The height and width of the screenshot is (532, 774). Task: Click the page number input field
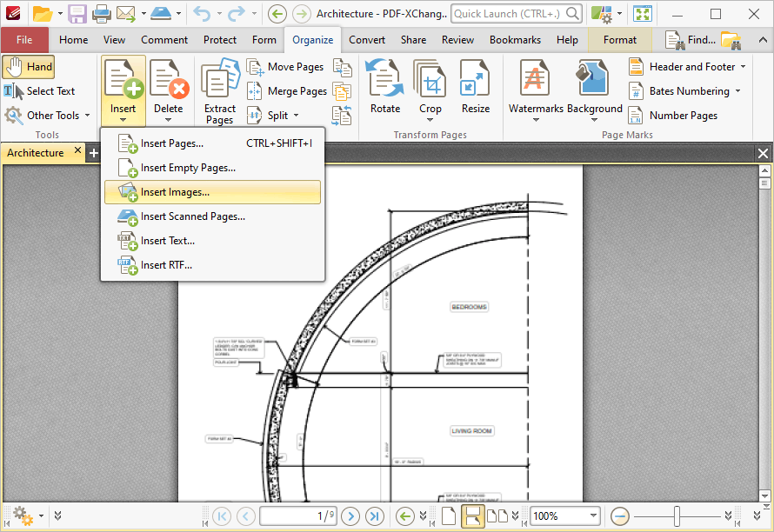[x=299, y=515]
